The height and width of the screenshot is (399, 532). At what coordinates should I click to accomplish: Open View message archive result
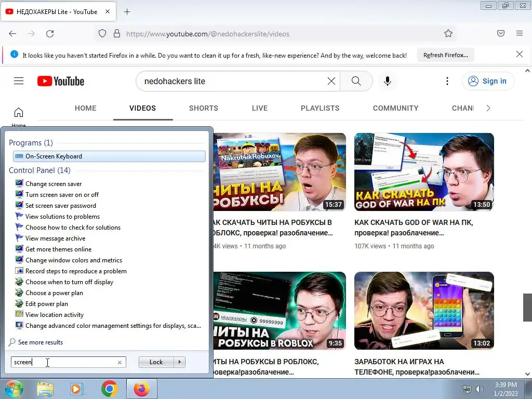tap(55, 238)
